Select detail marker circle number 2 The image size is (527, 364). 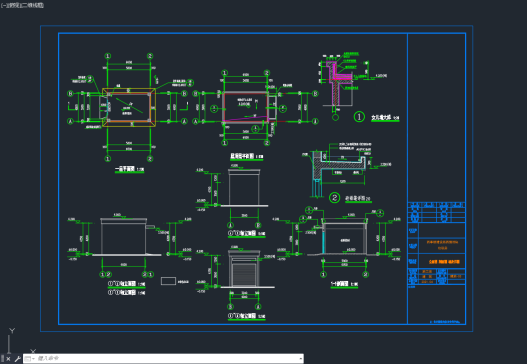334,198
